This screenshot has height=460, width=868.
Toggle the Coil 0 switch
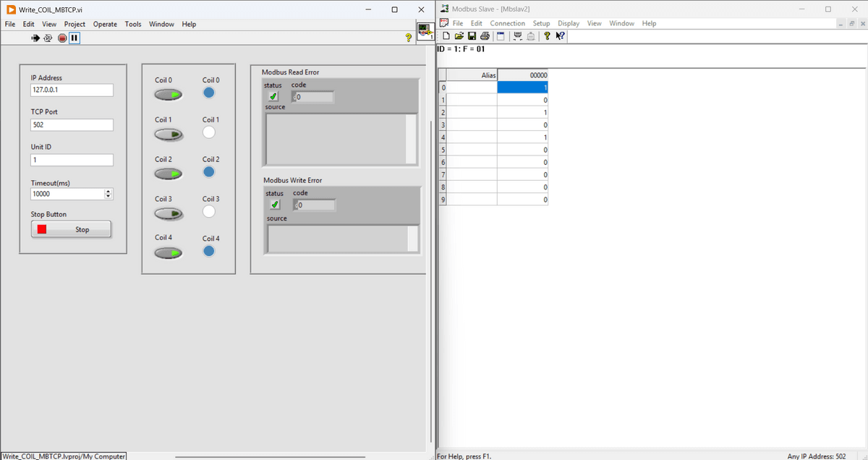(x=168, y=94)
